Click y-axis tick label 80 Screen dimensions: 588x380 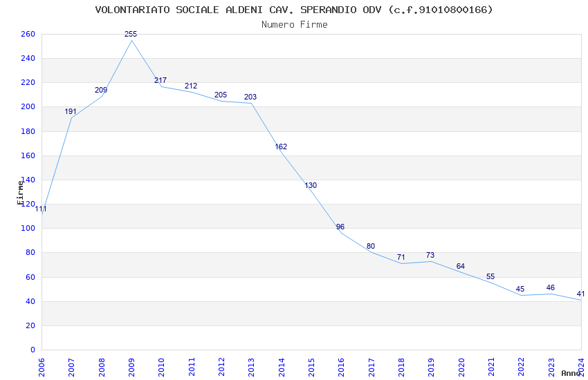(30, 253)
